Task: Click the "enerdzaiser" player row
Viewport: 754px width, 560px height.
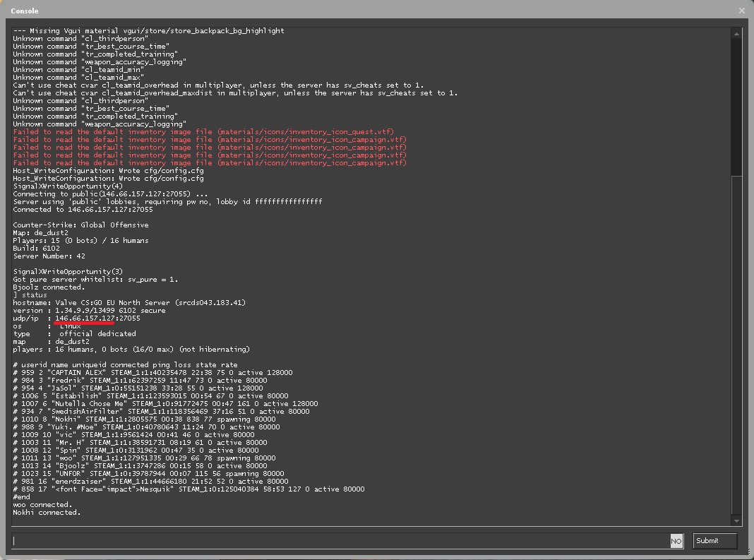Action: click(150, 482)
